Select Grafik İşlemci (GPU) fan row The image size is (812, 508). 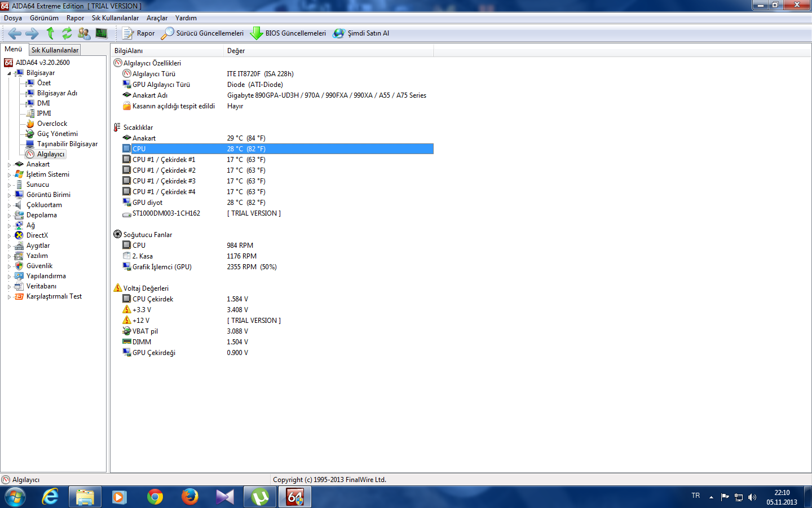pos(277,267)
